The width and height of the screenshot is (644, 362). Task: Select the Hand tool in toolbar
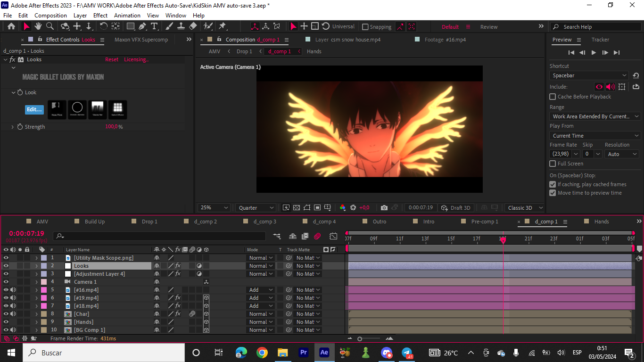click(39, 26)
